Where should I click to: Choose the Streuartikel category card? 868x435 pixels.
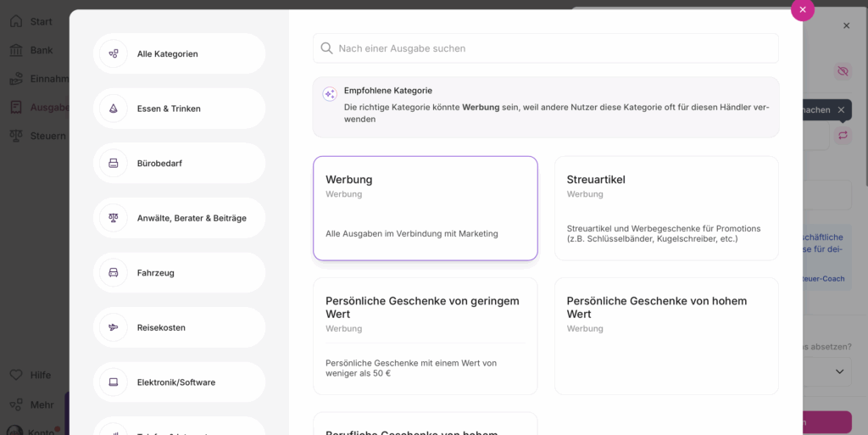tap(666, 208)
